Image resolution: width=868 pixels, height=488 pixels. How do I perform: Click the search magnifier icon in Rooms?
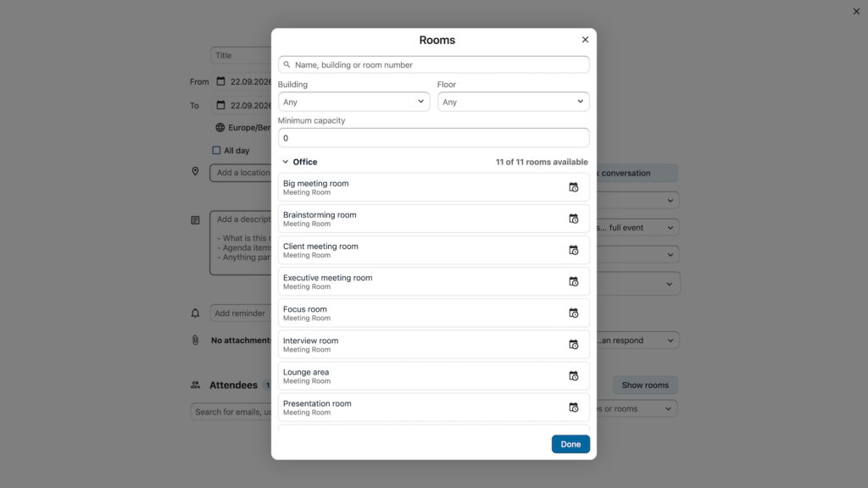coord(287,64)
